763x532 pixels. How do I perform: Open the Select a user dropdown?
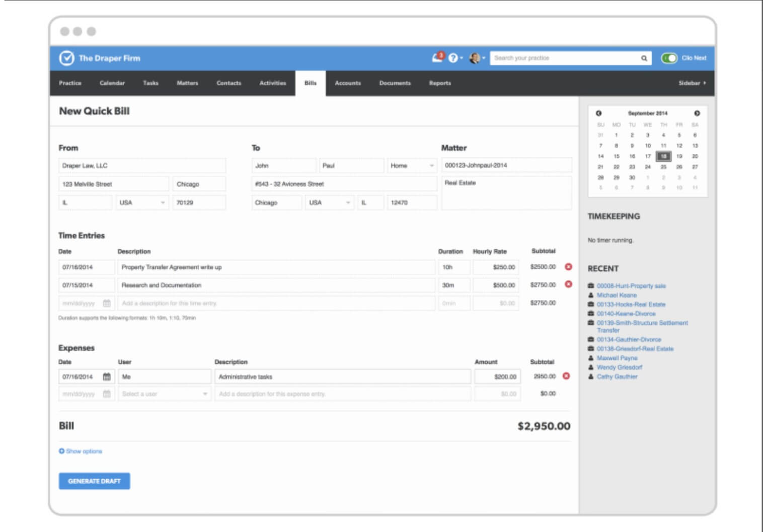(164, 394)
